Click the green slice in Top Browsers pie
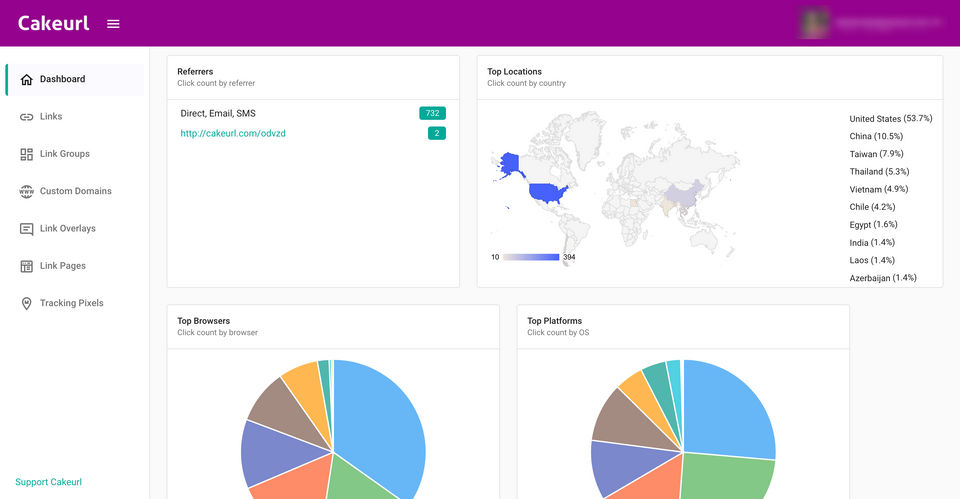Screen dimensions: 960x499 [355, 484]
